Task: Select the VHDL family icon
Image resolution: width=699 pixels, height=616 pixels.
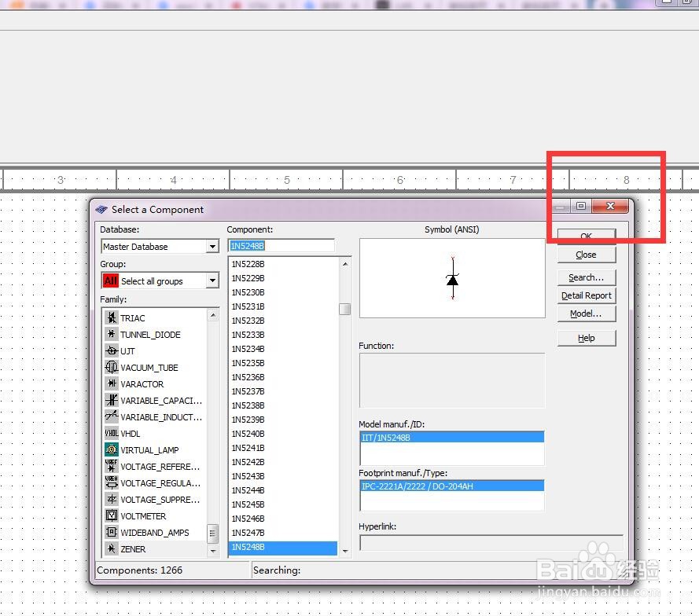Action: (112, 433)
